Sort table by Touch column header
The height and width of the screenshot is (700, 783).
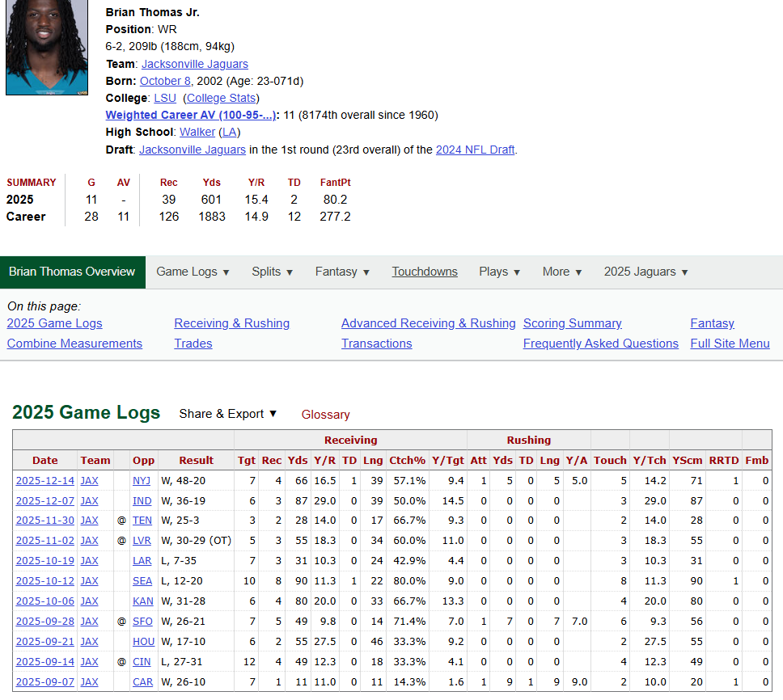[610, 460]
